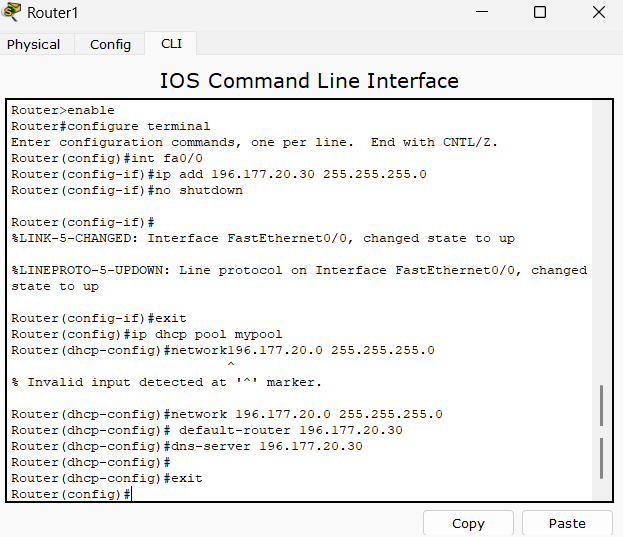
Task: Click the Router1 window icon in title bar
Action: [12, 13]
